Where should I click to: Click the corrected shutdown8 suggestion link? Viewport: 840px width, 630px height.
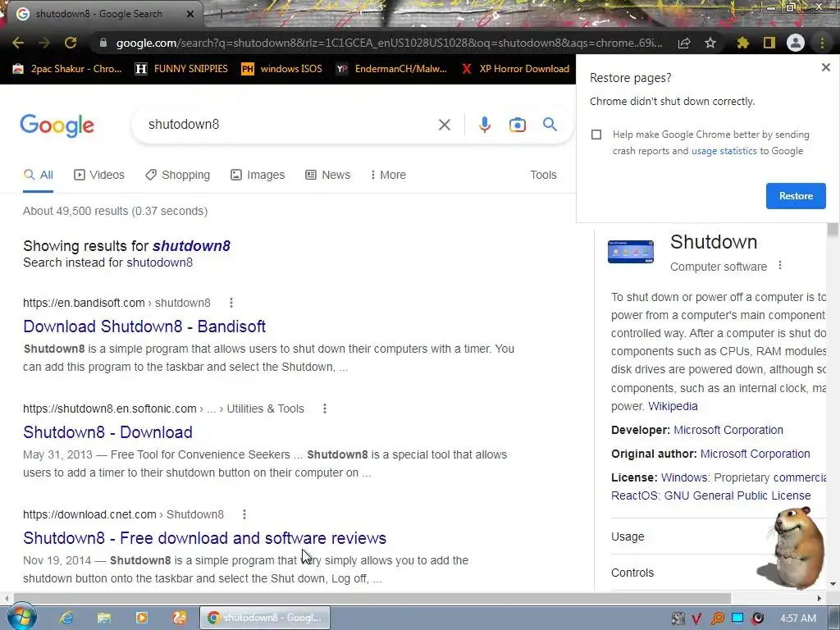[191, 246]
